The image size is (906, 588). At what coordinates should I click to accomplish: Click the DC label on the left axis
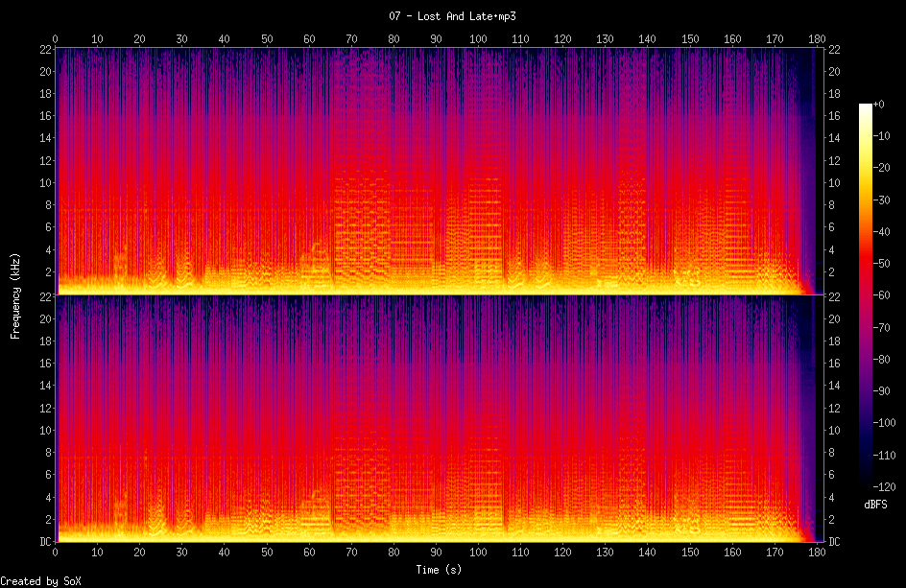click(x=44, y=542)
